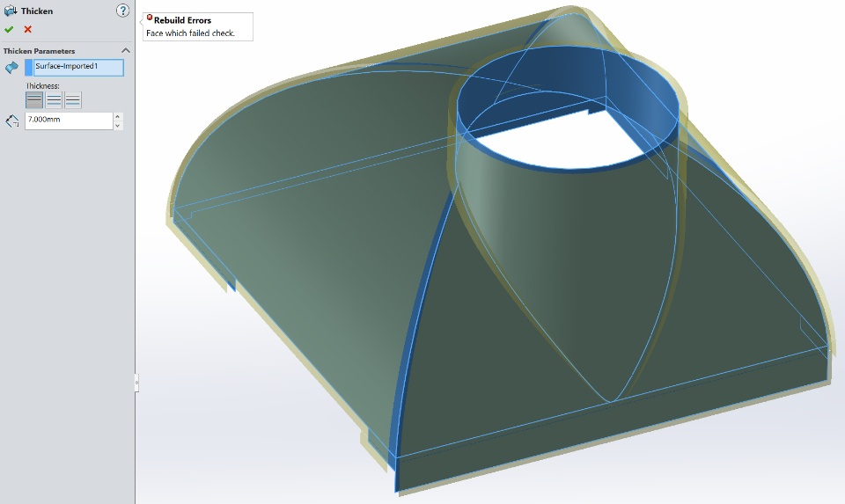Choose Thicken Side 2 option

(x=73, y=100)
